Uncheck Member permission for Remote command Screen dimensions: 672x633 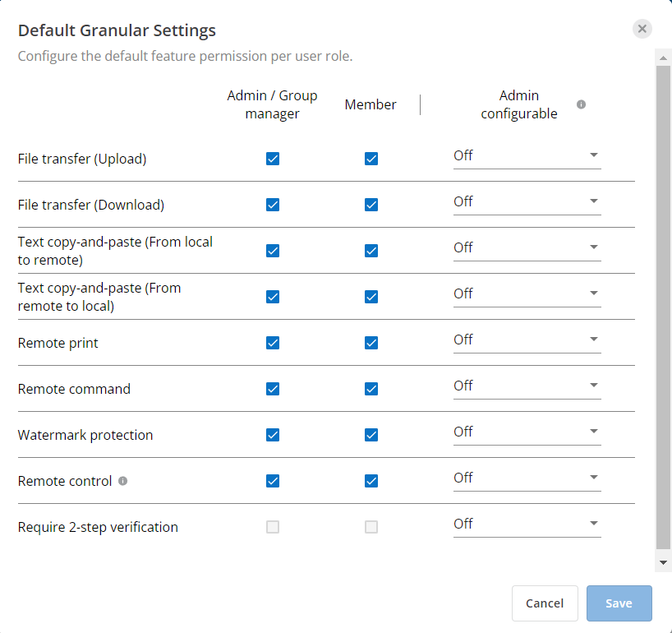coord(371,389)
